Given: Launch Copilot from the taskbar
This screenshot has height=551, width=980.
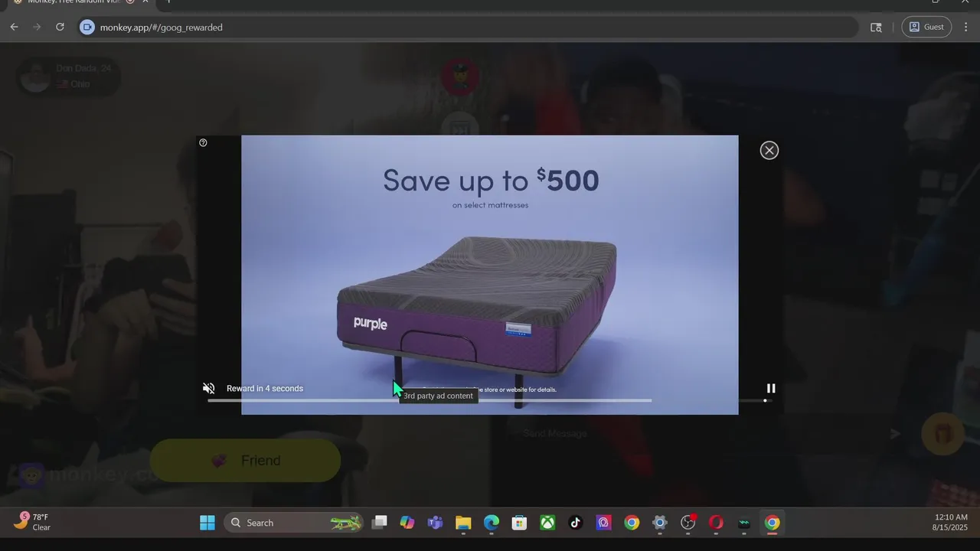Looking at the screenshot, I should tap(407, 523).
